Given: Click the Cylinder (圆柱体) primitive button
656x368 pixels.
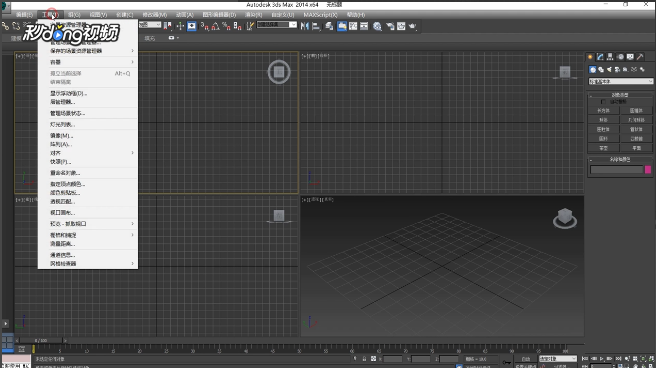Looking at the screenshot, I should pos(603,129).
